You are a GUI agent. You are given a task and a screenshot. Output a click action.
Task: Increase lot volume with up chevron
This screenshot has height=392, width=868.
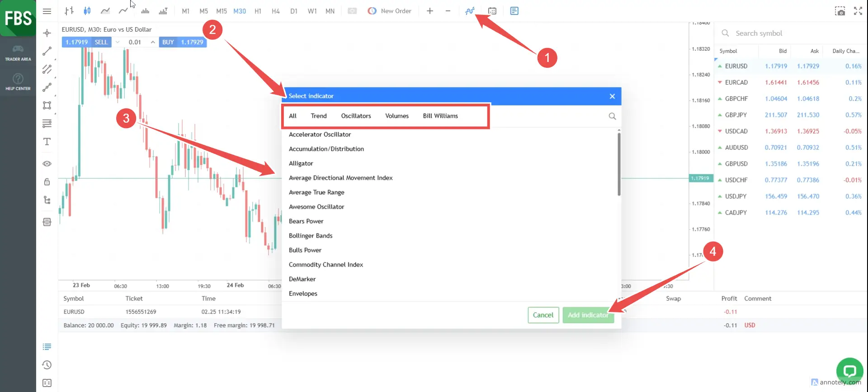coord(153,42)
